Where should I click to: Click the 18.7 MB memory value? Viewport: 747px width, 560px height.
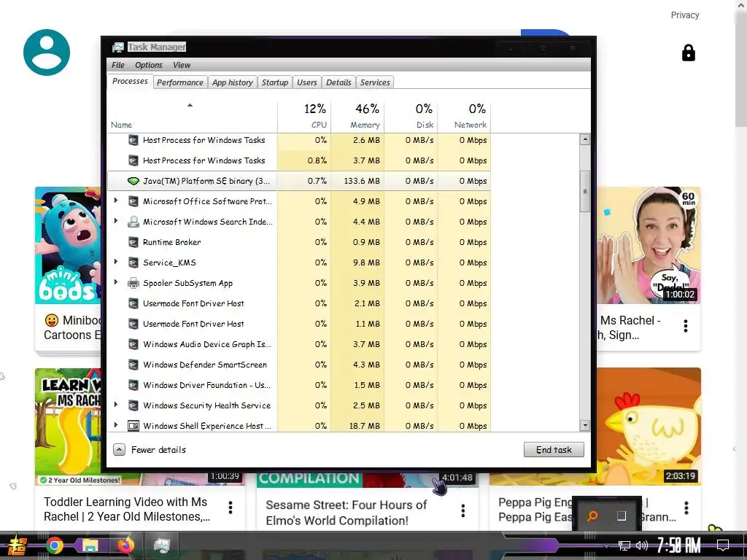point(365,426)
